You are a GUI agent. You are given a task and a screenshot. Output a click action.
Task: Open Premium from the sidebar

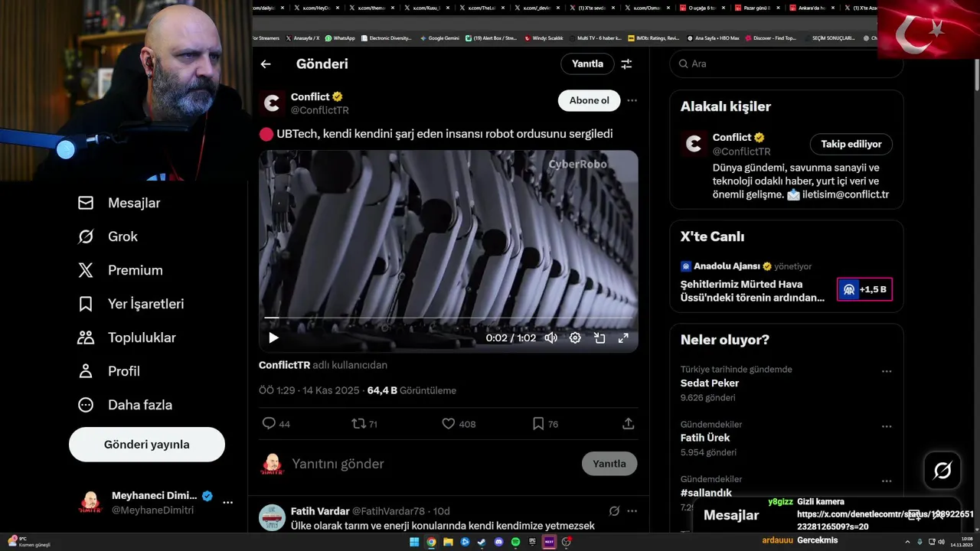[x=120, y=270]
